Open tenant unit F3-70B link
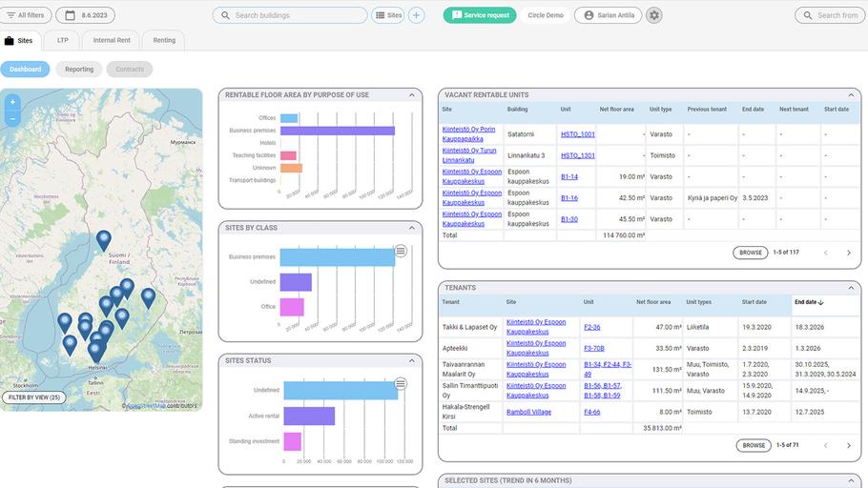Screen dimensions: 868x488 tap(594, 348)
